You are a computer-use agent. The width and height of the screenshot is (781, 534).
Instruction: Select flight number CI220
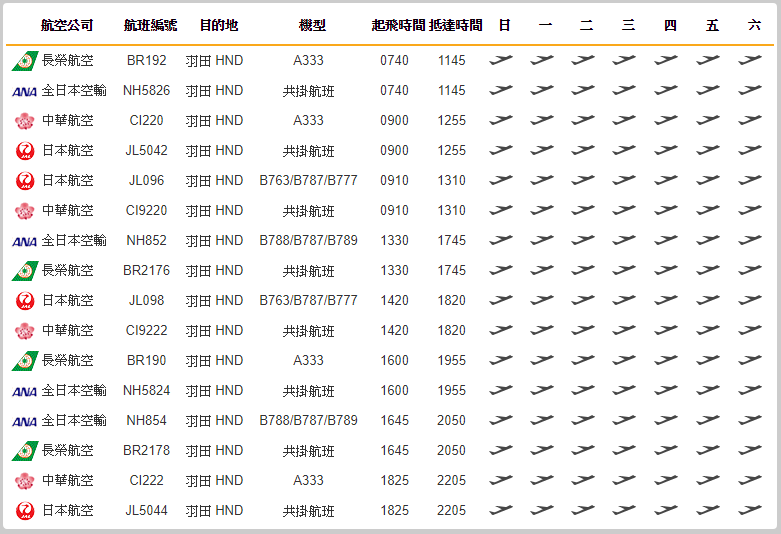146,121
